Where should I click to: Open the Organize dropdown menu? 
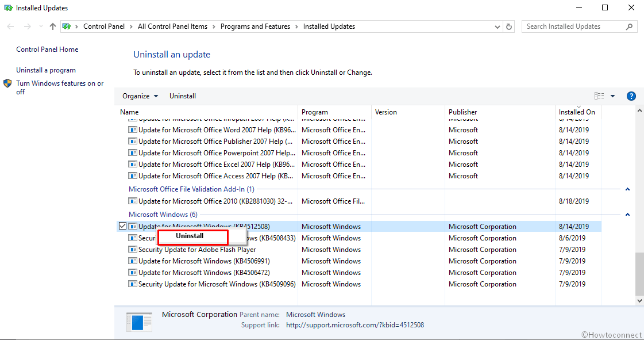point(140,96)
